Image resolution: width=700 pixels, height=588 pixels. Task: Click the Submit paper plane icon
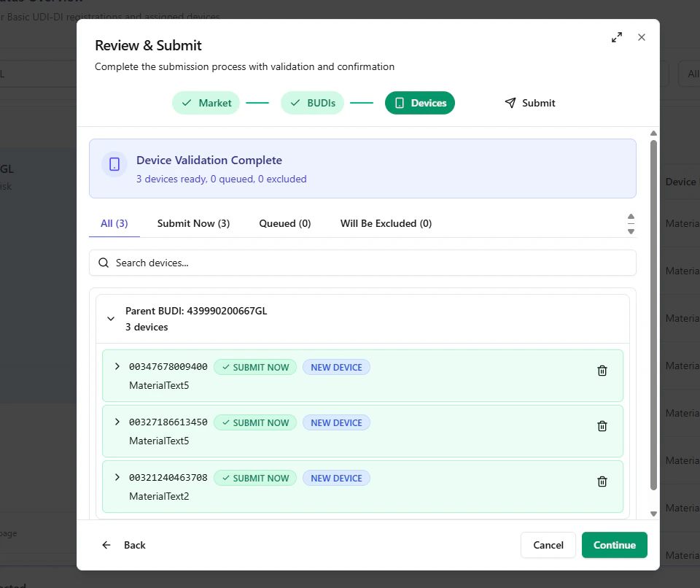tap(510, 103)
